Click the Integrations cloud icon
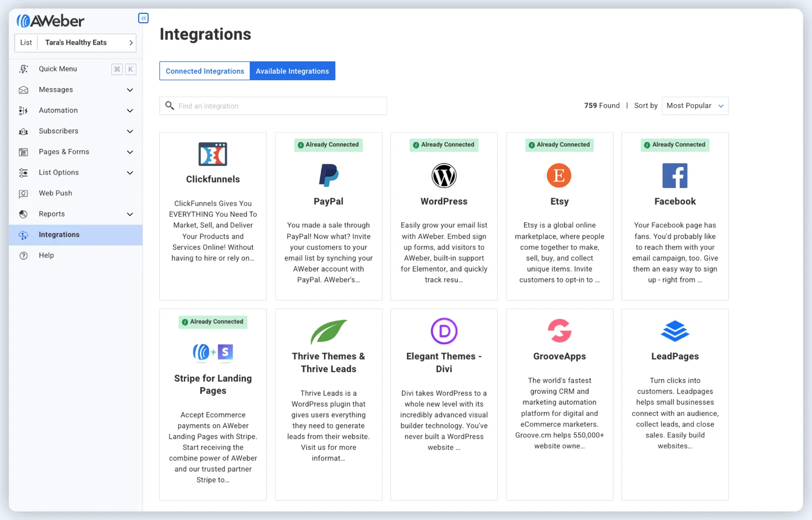This screenshot has width=812, height=520. [x=23, y=235]
